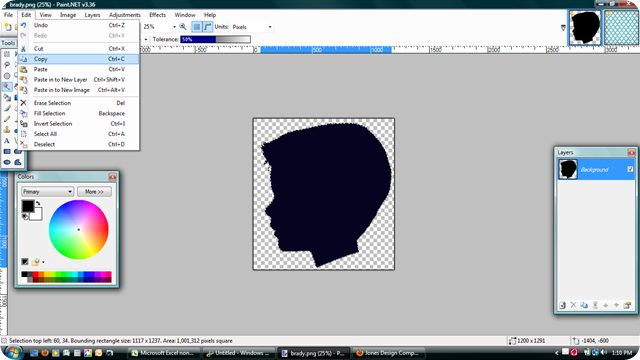The height and width of the screenshot is (360, 640).
Task: Open the Primary color selector dropdown
Action: pyautogui.click(x=47, y=191)
